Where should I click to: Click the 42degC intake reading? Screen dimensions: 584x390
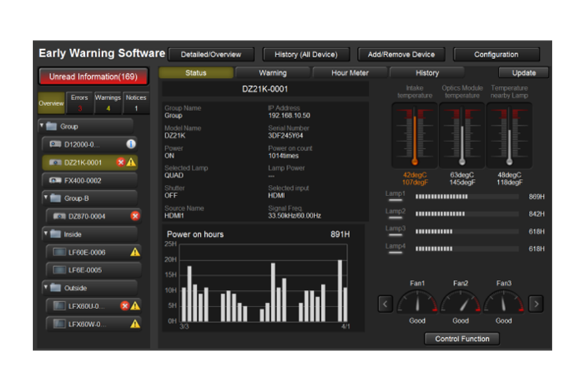tap(415, 175)
